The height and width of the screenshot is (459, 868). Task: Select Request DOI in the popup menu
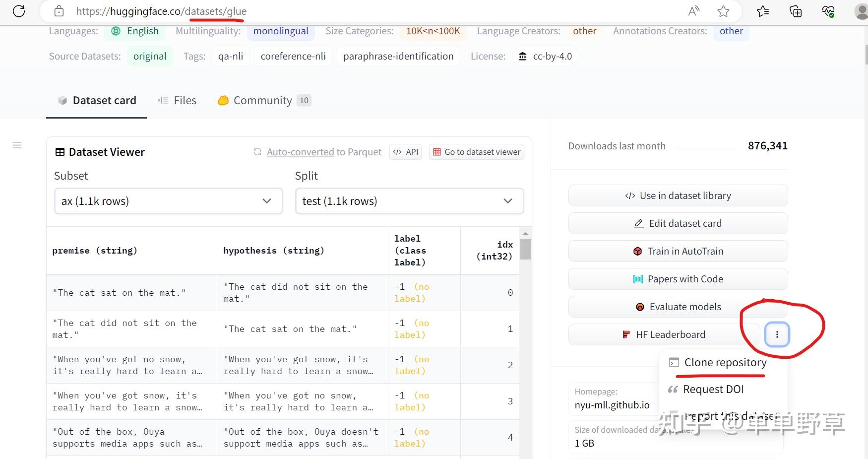[706, 389]
